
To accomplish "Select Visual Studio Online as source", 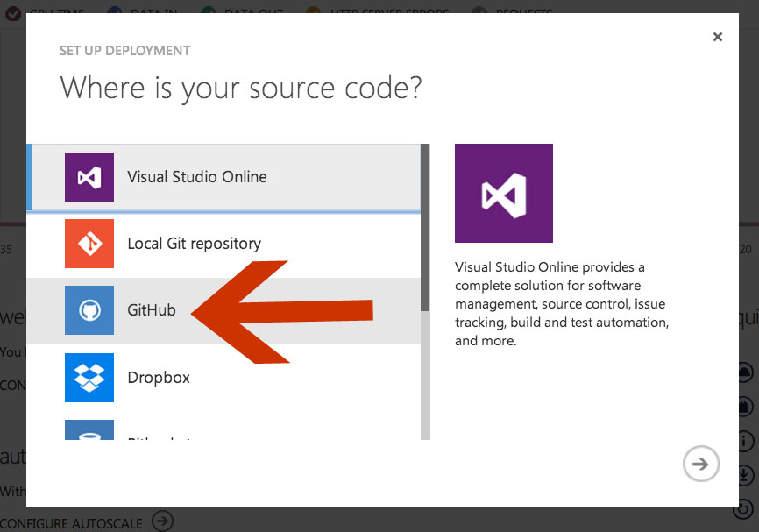I will click(x=197, y=177).
